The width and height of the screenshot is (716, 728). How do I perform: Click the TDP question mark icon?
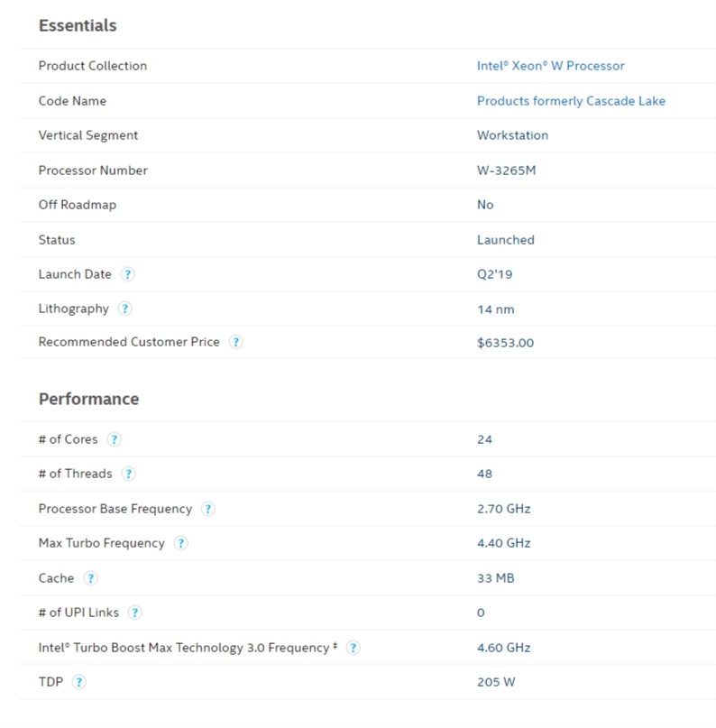[x=78, y=682]
